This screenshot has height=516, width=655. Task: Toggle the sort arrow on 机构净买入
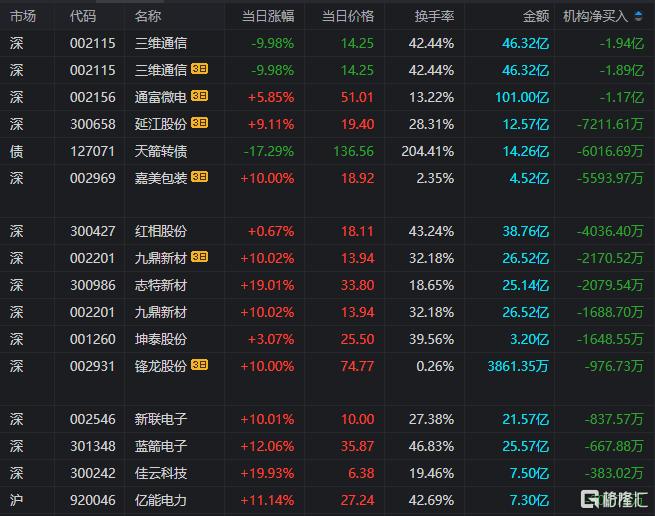click(639, 16)
